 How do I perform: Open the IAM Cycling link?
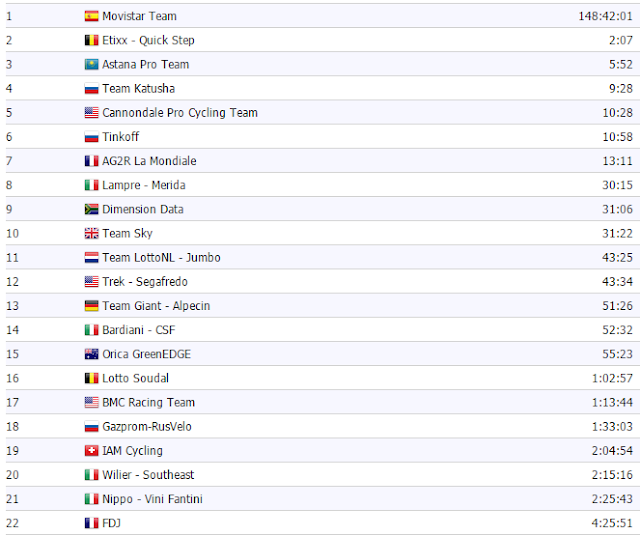(x=132, y=451)
